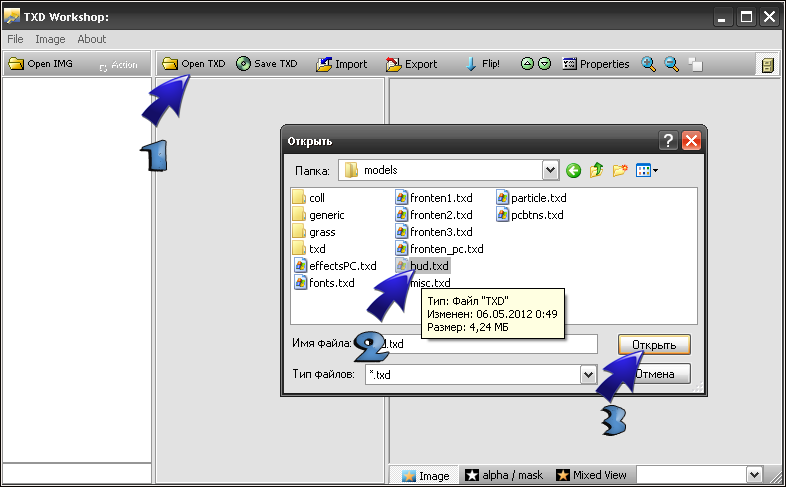Select the generic folder
The image size is (786, 487).
pyautogui.click(x=319, y=215)
